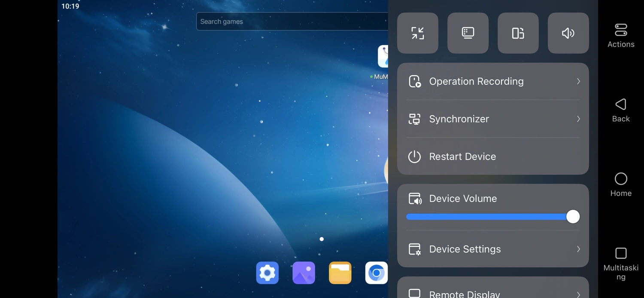Open the Gallery app in dock
Screen dimensions: 644x298
(x=304, y=273)
